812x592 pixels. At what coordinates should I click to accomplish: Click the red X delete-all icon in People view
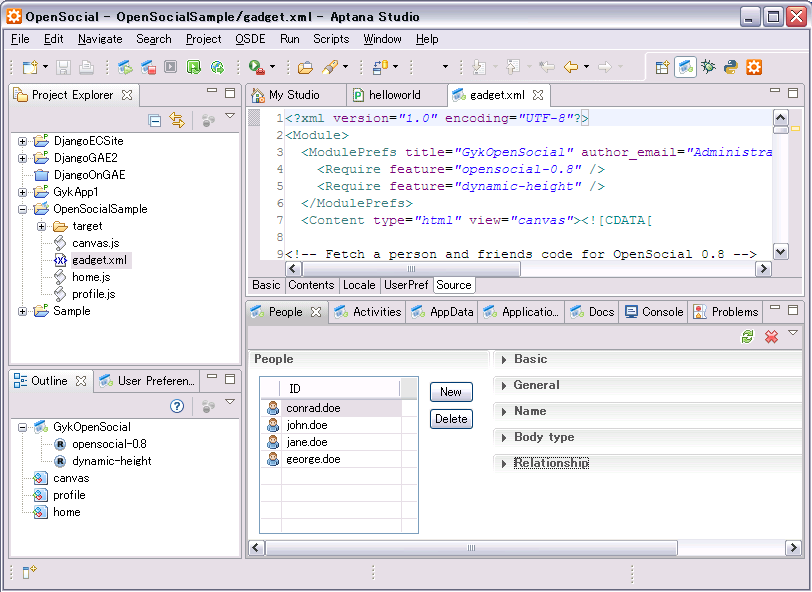tap(771, 337)
